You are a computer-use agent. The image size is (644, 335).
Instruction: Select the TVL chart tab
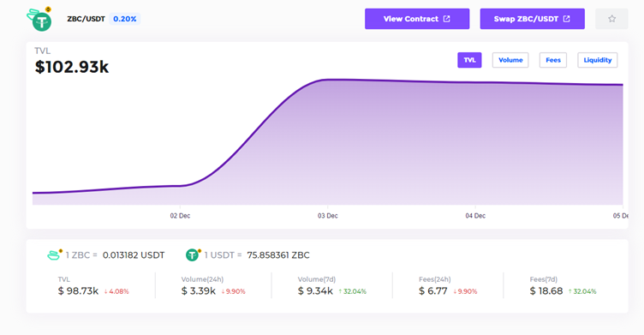point(469,60)
